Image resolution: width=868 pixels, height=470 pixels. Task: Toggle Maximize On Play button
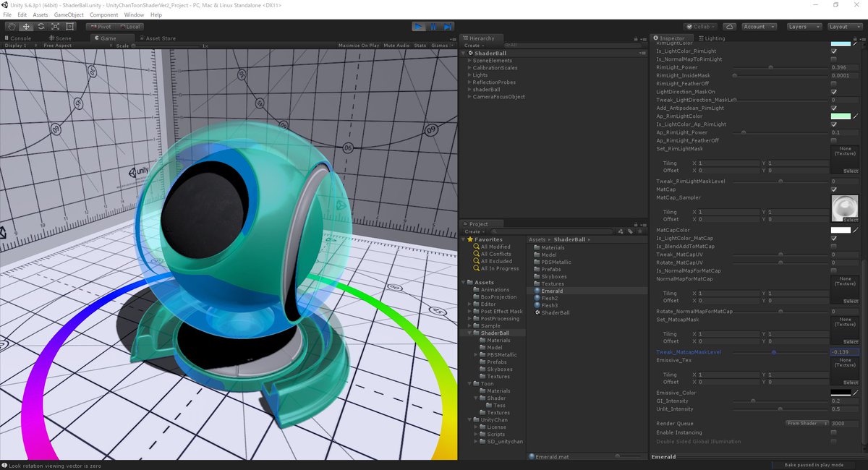(x=359, y=46)
